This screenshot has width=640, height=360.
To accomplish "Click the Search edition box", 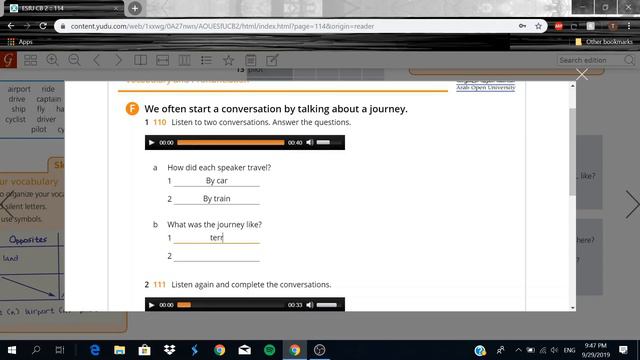I will (590, 60).
